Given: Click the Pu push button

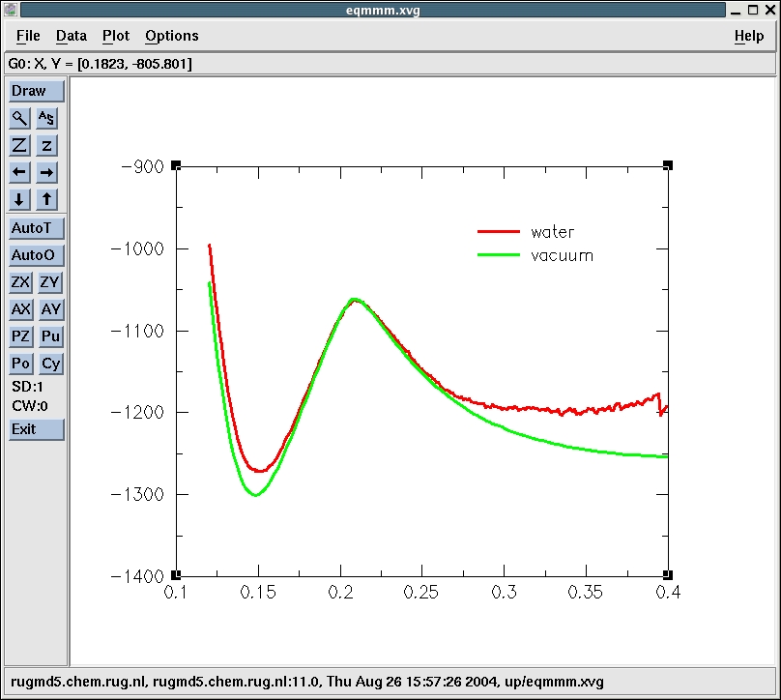Looking at the screenshot, I should click(50, 336).
